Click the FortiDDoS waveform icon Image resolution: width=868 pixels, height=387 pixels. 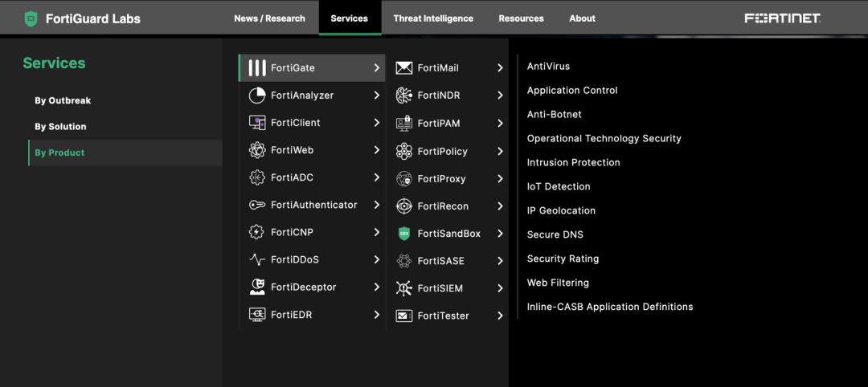point(257,259)
